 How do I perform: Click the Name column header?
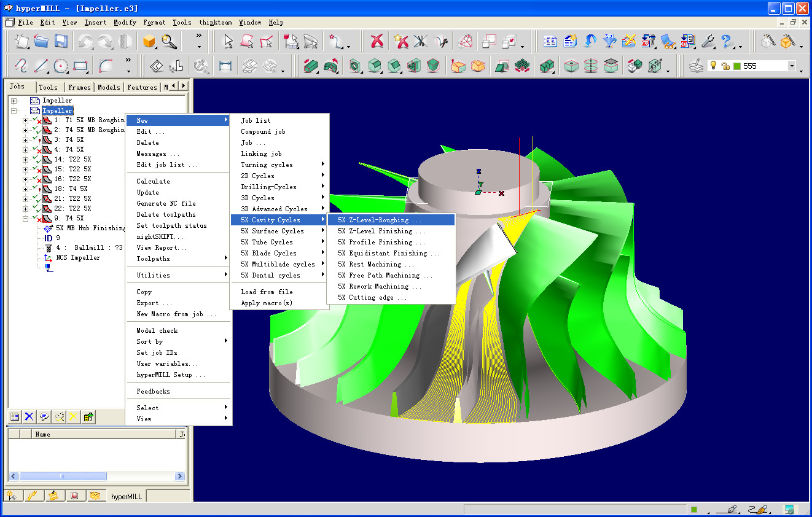tap(104, 434)
